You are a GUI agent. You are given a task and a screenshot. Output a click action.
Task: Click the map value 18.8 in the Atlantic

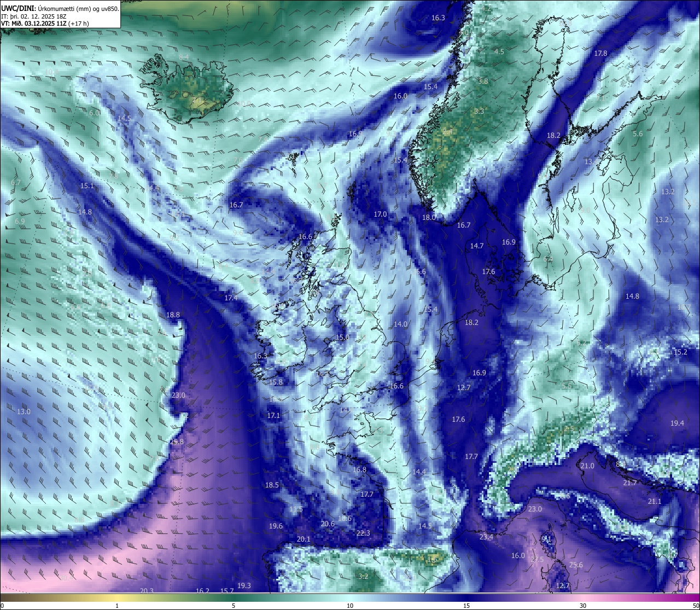173,315
